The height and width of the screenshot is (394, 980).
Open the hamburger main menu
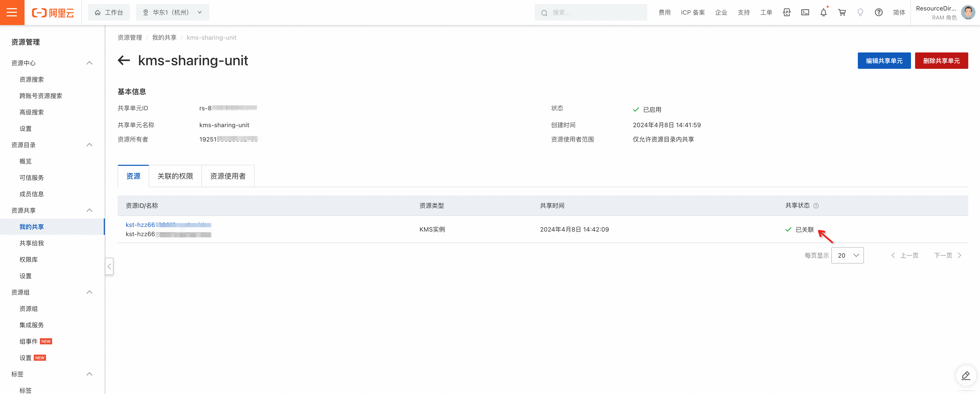coord(12,13)
